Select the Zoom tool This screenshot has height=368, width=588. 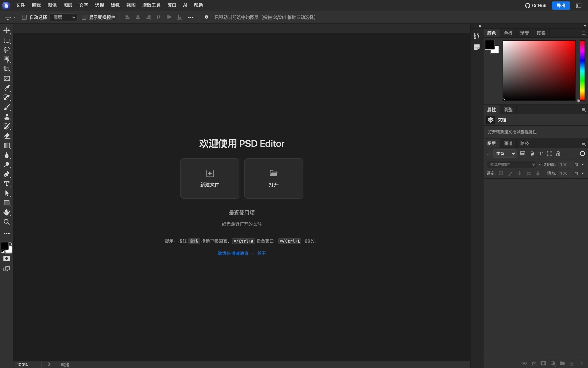tap(7, 222)
